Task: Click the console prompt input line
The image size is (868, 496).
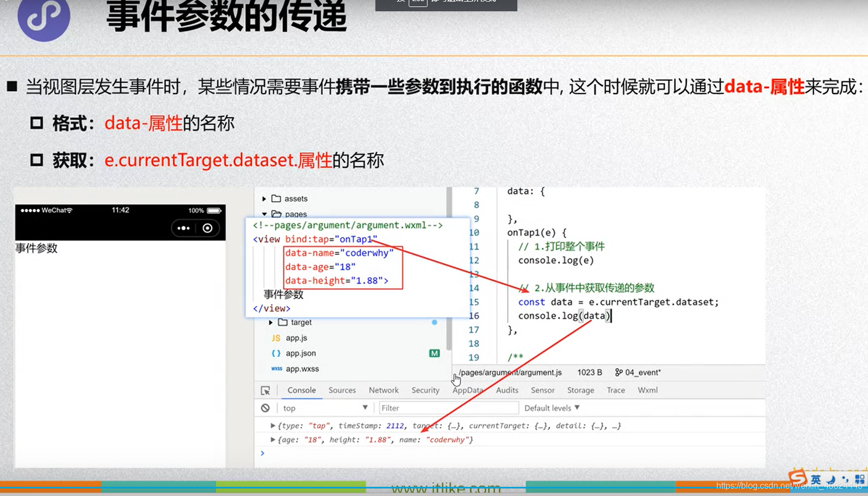Action: [511, 453]
